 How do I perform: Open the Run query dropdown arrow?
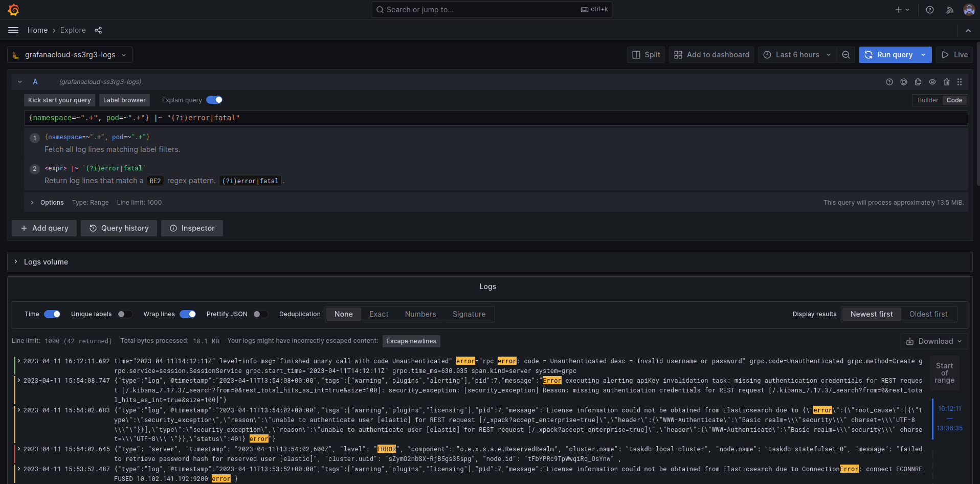(x=923, y=55)
